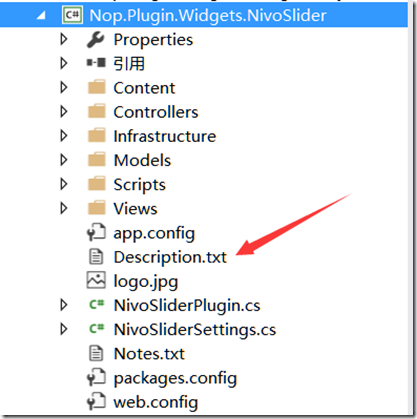Expand the NivoSliderPlugin.cs node

pyautogui.click(x=64, y=305)
